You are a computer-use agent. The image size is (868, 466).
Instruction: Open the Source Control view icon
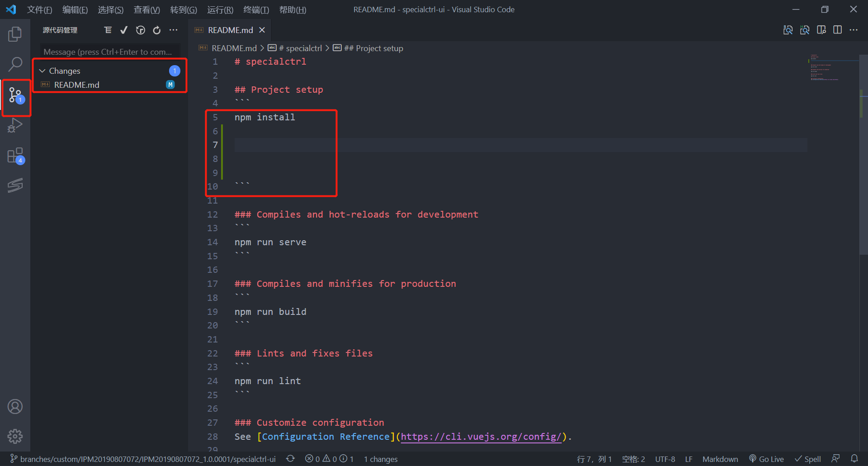pyautogui.click(x=16, y=95)
